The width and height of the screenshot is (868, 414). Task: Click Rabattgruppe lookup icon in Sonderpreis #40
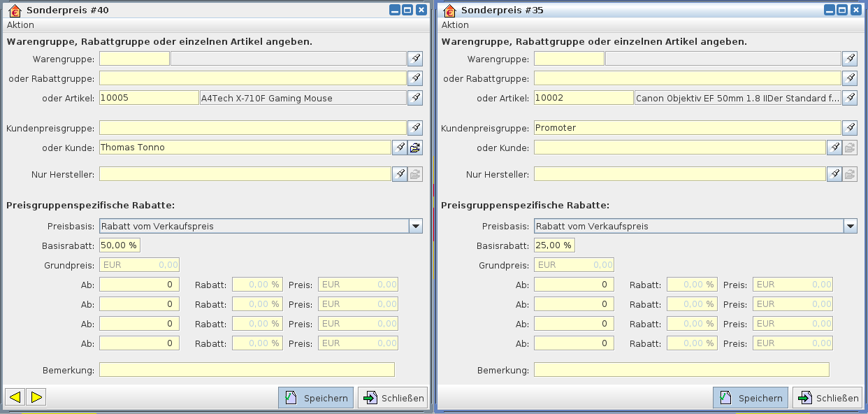[x=415, y=78]
